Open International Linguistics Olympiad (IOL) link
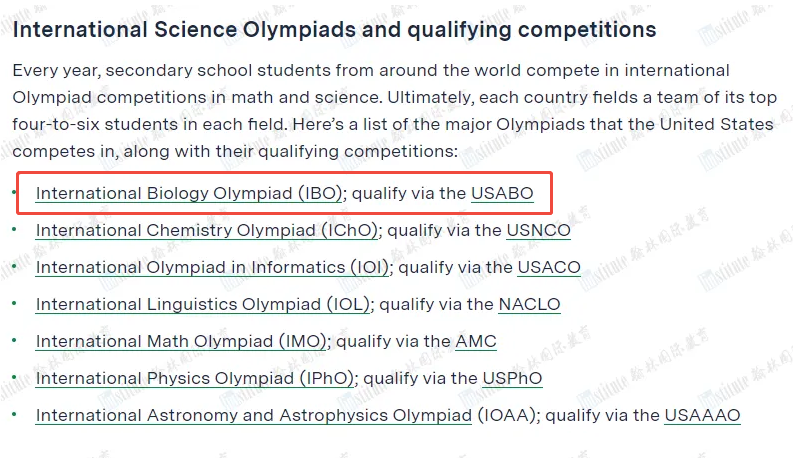The image size is (793, 458). 203,304
